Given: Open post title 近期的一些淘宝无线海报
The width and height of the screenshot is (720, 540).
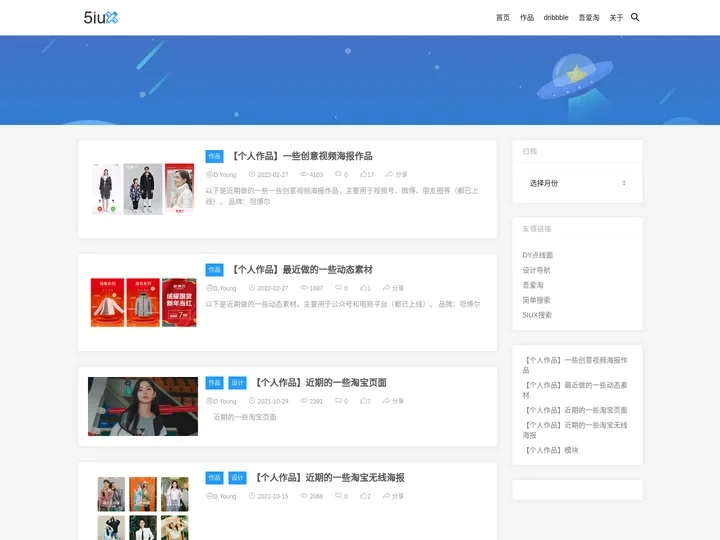Looking at the screenshot, I should coord(328,478).
